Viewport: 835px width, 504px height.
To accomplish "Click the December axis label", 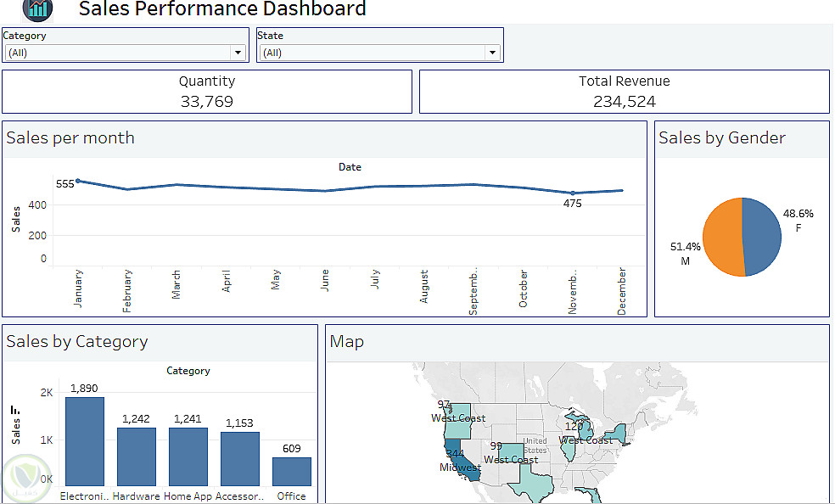I will (x=621, y=291).
